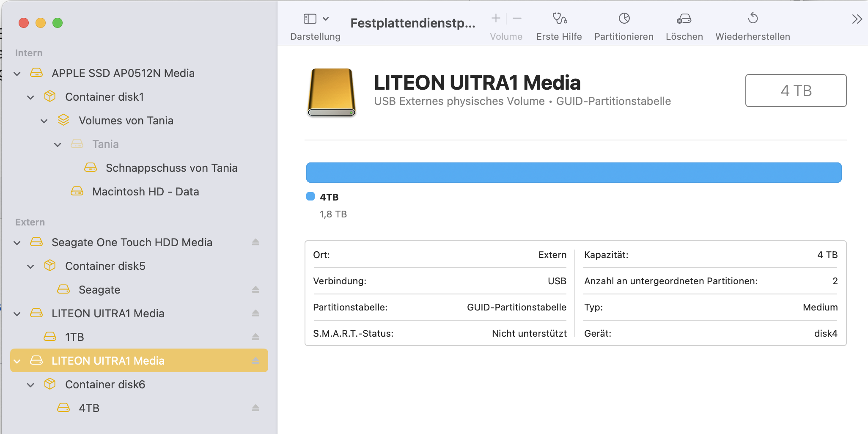Select Macintosh HD - Data volume
The image size is (868, 434).
pyautogui.click(x=145, y=192)
